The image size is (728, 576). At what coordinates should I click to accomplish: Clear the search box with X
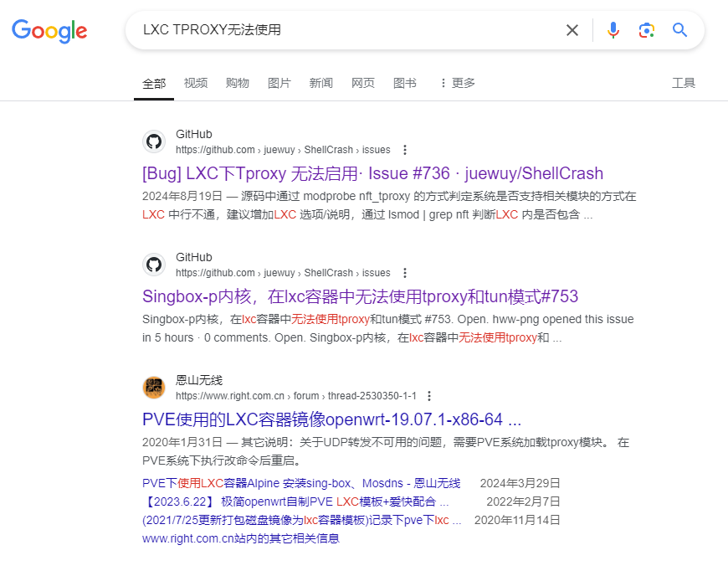(572, 30)
